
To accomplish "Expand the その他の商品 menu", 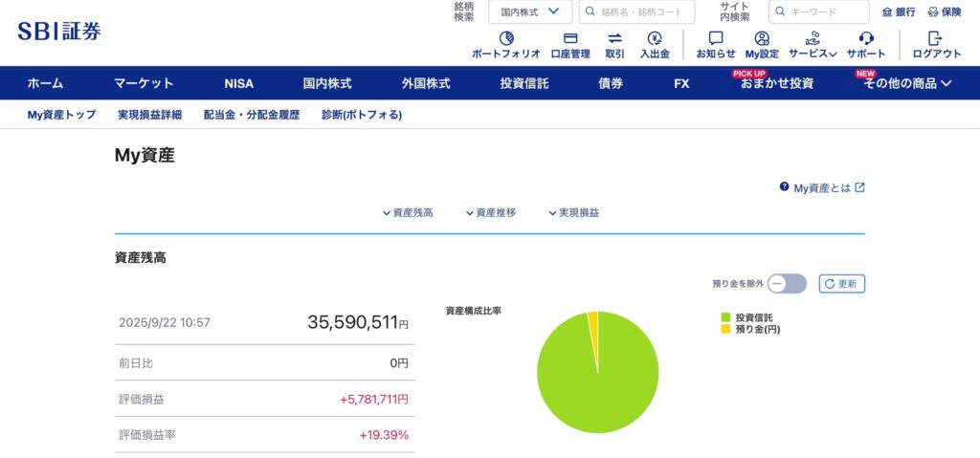I will 907,84.
